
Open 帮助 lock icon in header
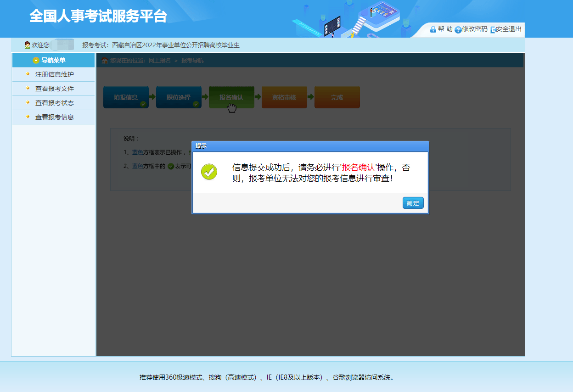pyautogui.click(x=433, y=29)
